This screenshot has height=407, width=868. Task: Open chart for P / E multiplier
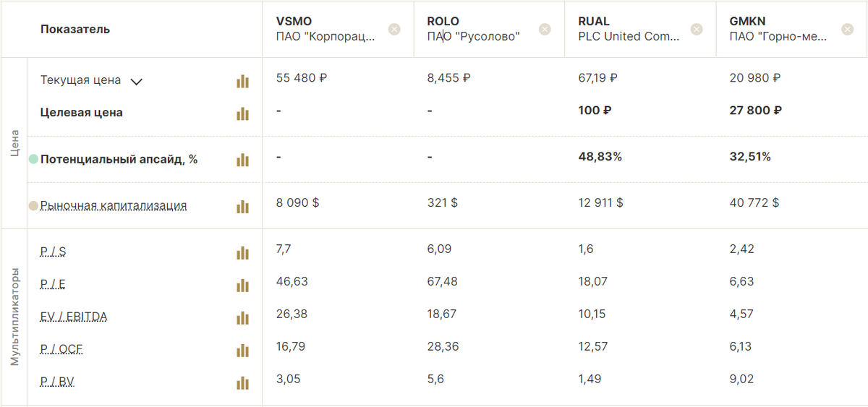pos(242,285)
